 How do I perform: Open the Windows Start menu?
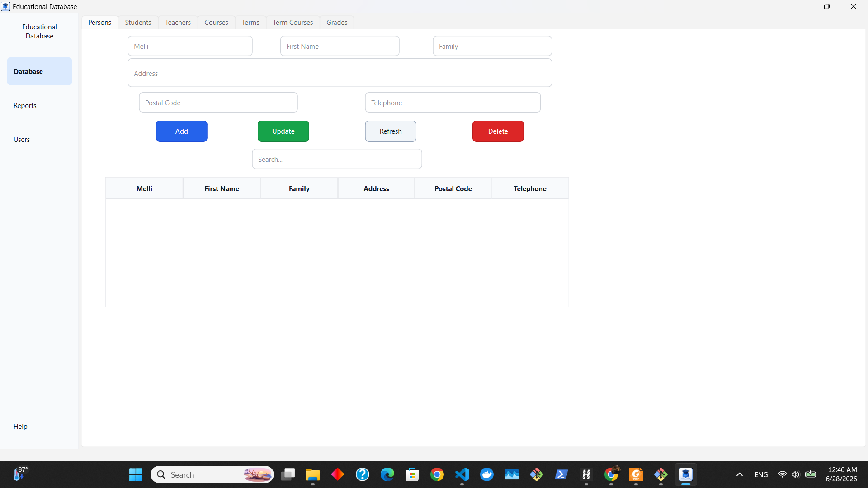[x=136, y=474]
